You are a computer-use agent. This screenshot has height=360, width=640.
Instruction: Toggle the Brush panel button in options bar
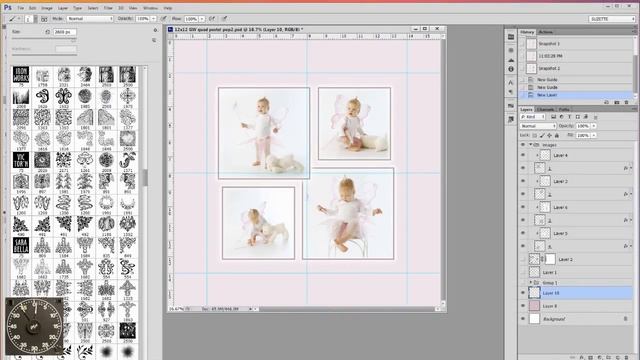(44, 19)
